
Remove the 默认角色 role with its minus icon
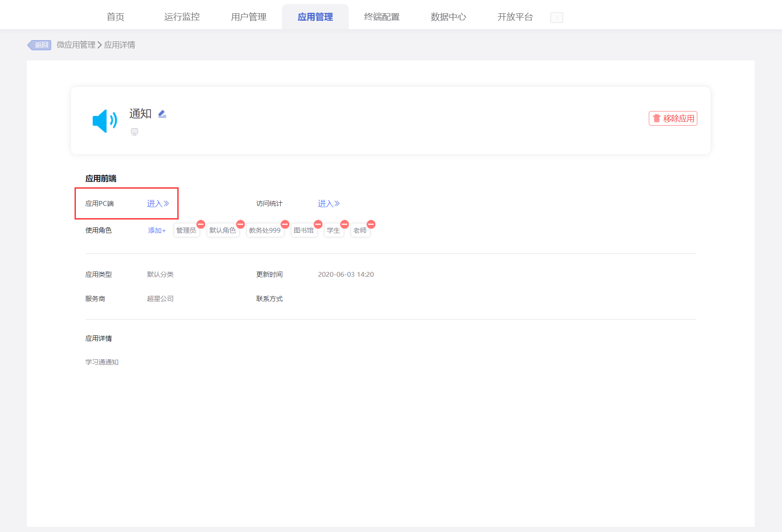pos(240,224)
